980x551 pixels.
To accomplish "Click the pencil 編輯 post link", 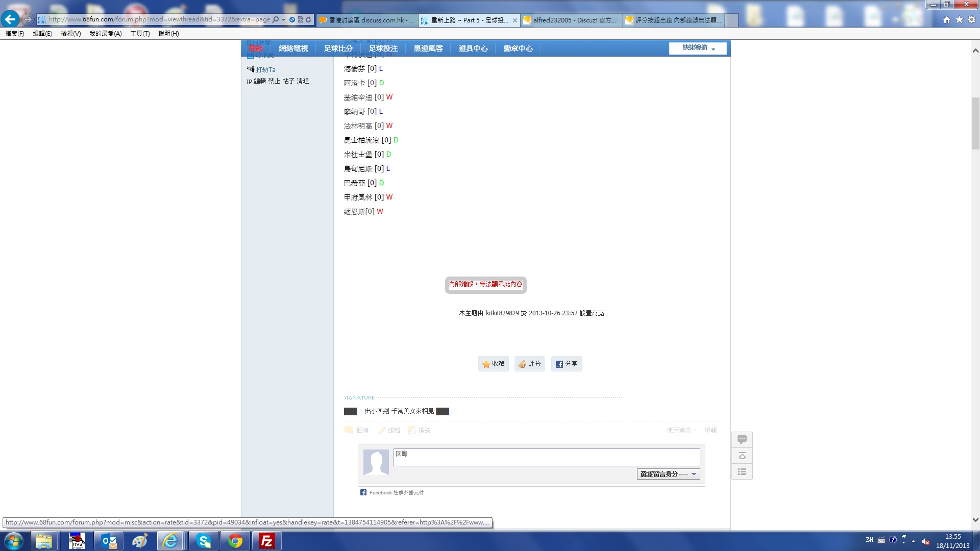I will pos(389,431).
